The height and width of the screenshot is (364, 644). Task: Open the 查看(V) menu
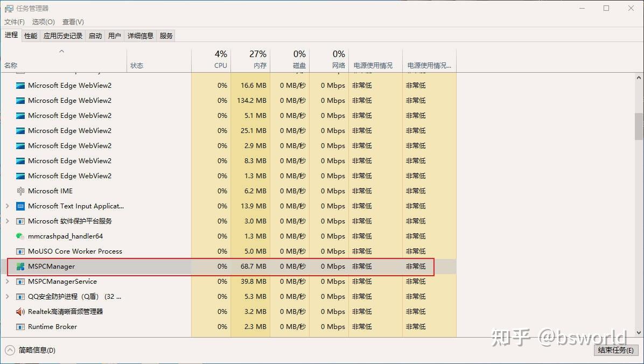[73, 22]
